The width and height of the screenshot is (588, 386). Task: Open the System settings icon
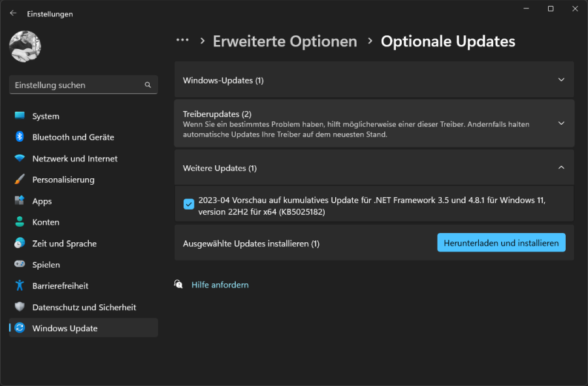[18, 116]
